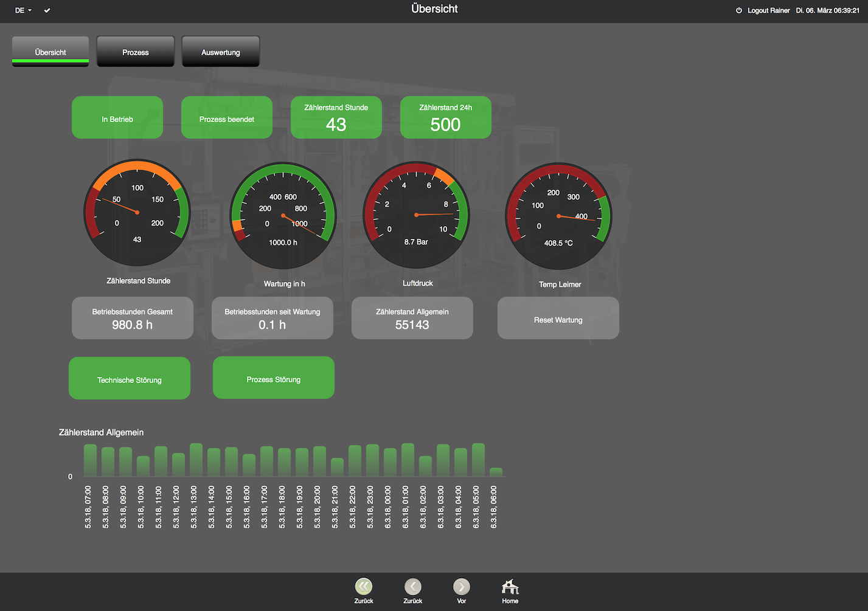The image size is (868, 611).
Task: Select the Übersicht tab
Action: [x=50, y=52]
